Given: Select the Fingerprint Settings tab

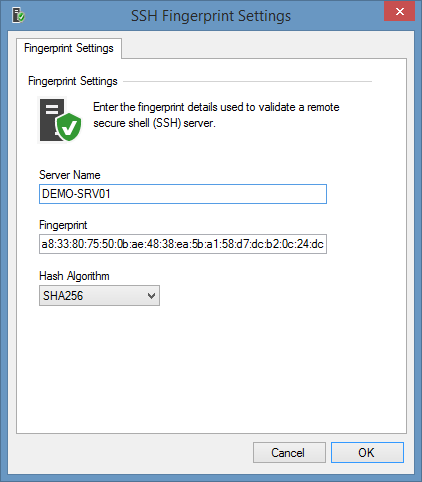Looking at the screenshot, I should pos(69,48).
